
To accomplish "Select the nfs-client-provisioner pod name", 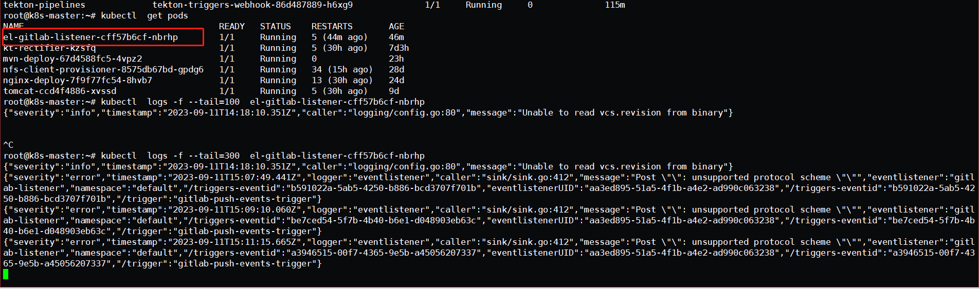I will pos(103,69).
